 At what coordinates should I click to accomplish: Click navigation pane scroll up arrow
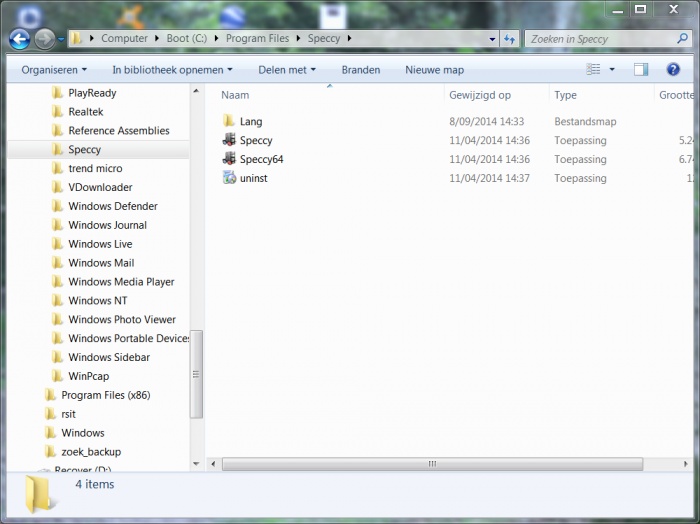pos(196,91)
